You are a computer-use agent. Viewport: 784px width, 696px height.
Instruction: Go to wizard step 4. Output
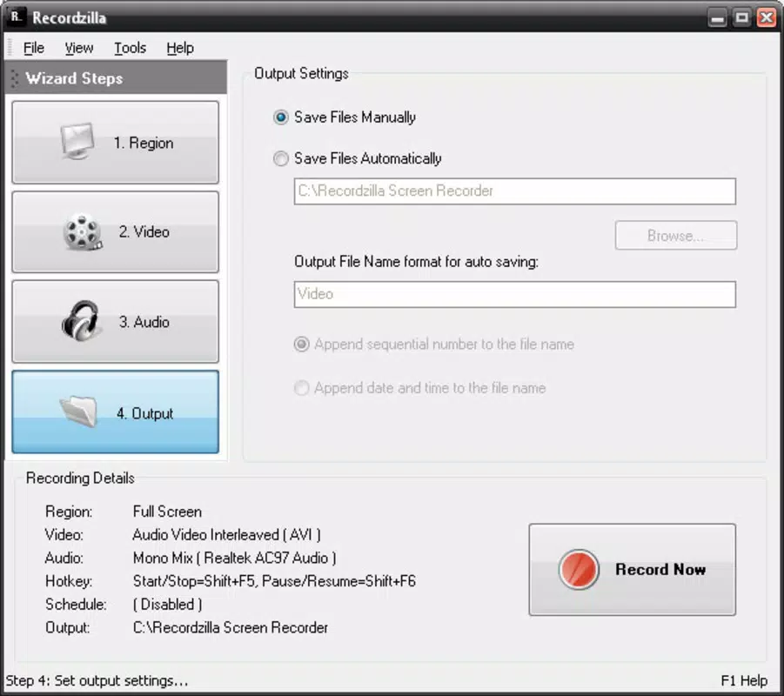tap(116, 412)
